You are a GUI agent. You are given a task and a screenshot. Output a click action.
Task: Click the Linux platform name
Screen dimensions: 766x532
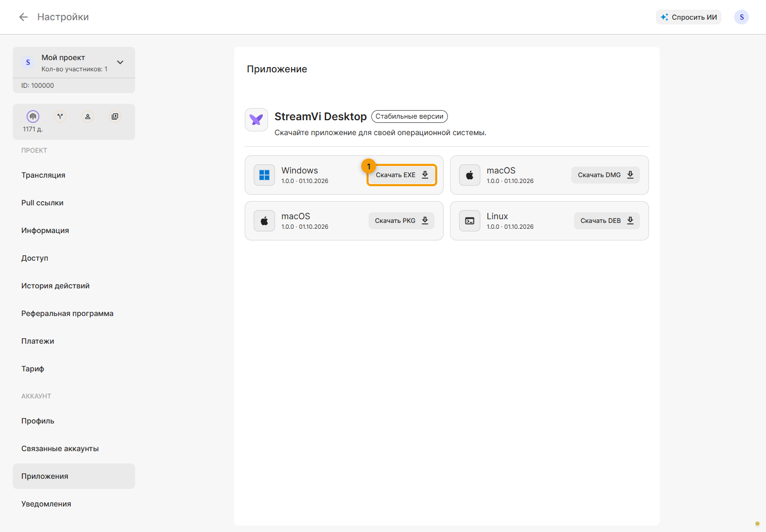pos(497,216)
